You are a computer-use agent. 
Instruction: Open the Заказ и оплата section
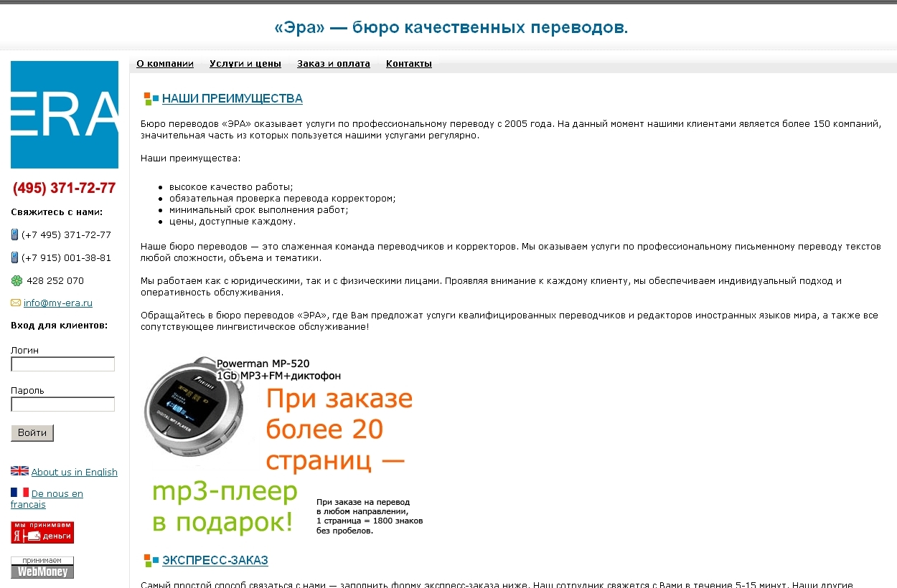pyautogui.click(x=333, y=63)
